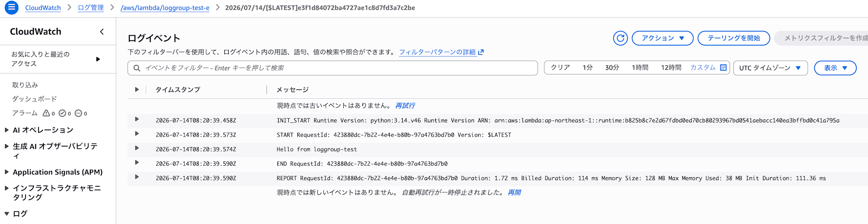The height and width of the screenshot is (224, 868).
Task: Click the search magnifier icon in filter bar
Action: pyautogui.click(x=137, y=68)
